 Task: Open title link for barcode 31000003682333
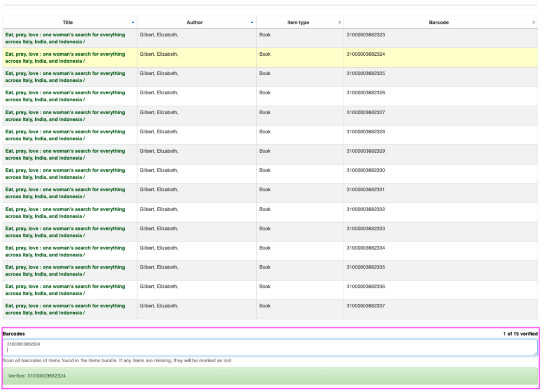[65, 232]
